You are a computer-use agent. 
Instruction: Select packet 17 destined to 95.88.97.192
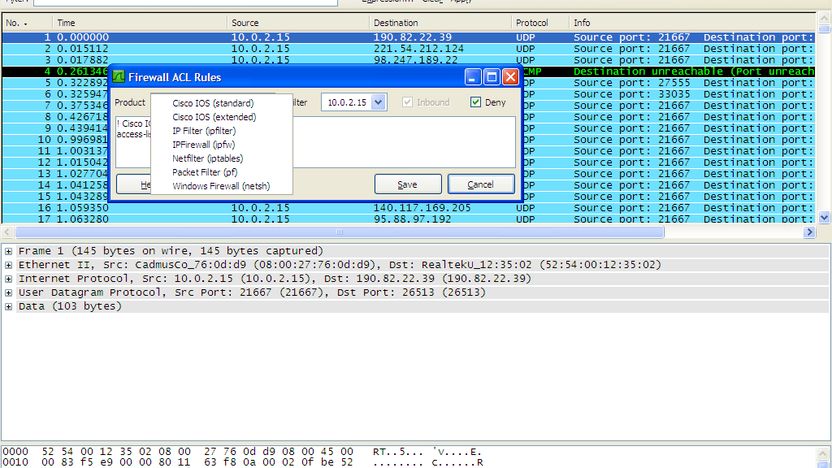click(x=409, y=219)
